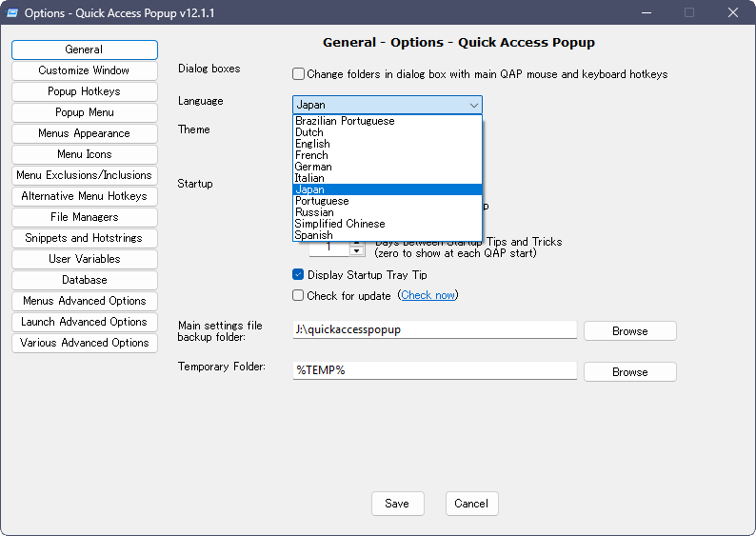Uncheck Display Startup Tray Tip

click(298, 275)
